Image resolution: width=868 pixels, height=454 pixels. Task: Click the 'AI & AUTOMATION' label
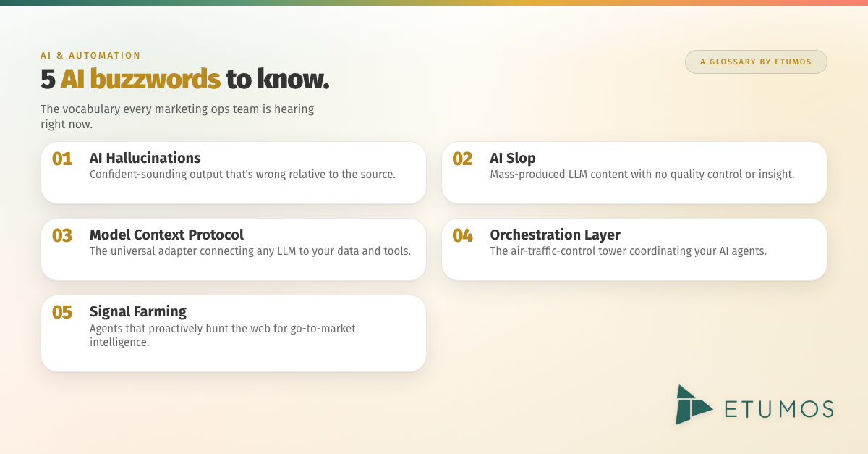coord(90,55)
